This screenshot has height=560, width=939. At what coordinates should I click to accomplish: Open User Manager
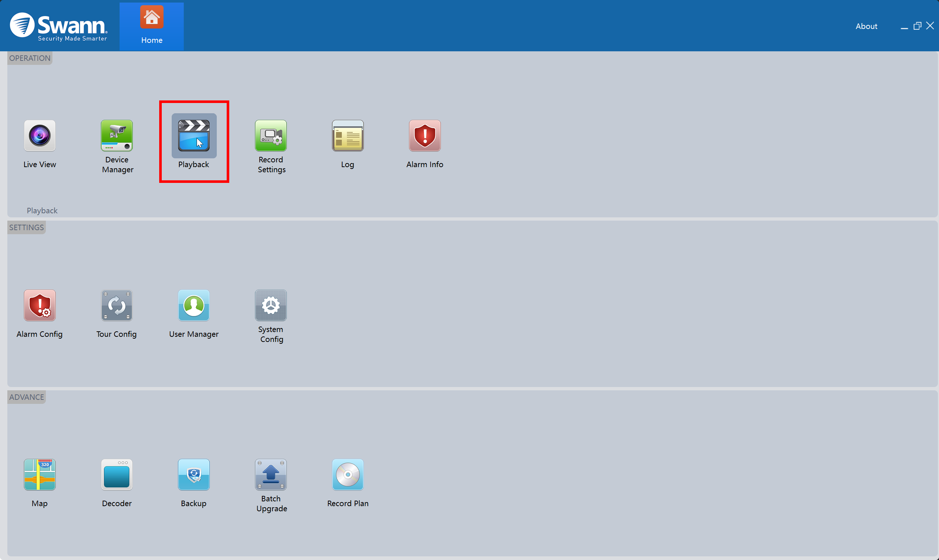pos(194,305)
